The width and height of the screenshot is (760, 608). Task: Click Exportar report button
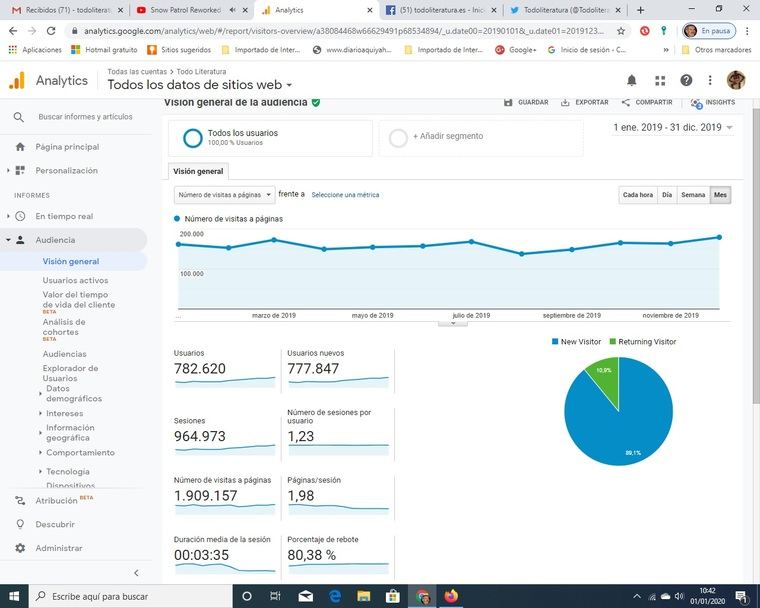(x=585, y=102)
